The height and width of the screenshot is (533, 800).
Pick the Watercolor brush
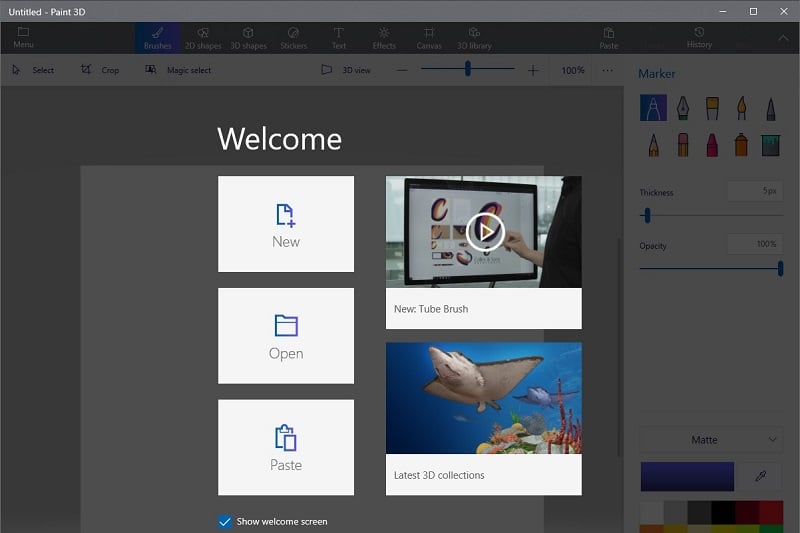pyautogui.click(x=741, y=108)
